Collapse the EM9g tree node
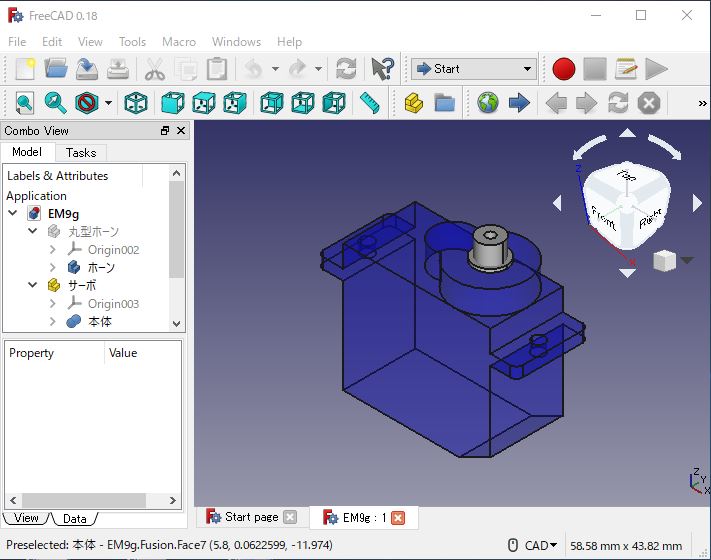 coord(12,214)
